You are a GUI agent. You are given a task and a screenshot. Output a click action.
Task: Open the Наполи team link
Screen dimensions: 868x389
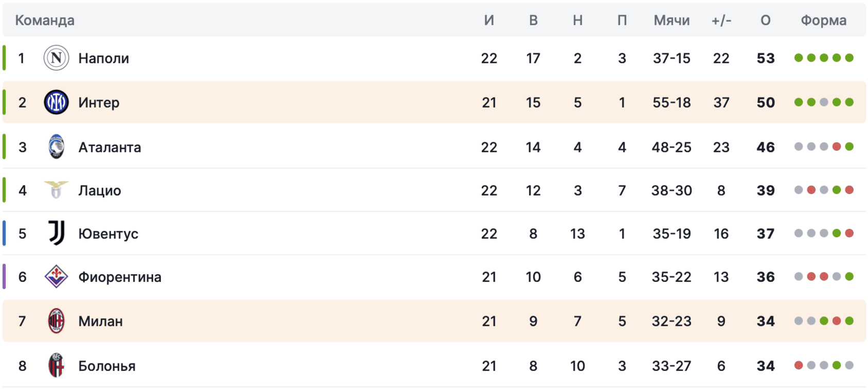click(103, 58)
